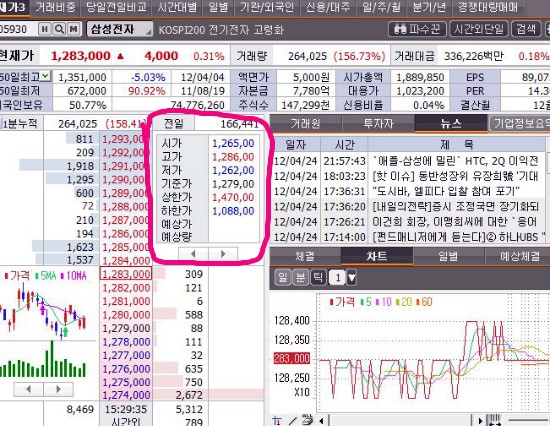
Task: Click the news list vertical scrollbar
Action: [x=548, y=189]
